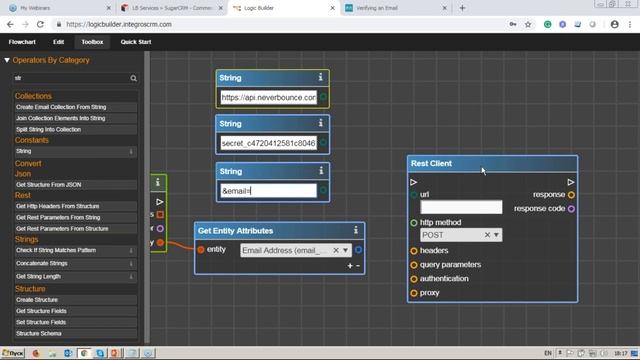The height and width of the screenshot is (360, 640).
Task: Click the headers input port
Action: 413,251
